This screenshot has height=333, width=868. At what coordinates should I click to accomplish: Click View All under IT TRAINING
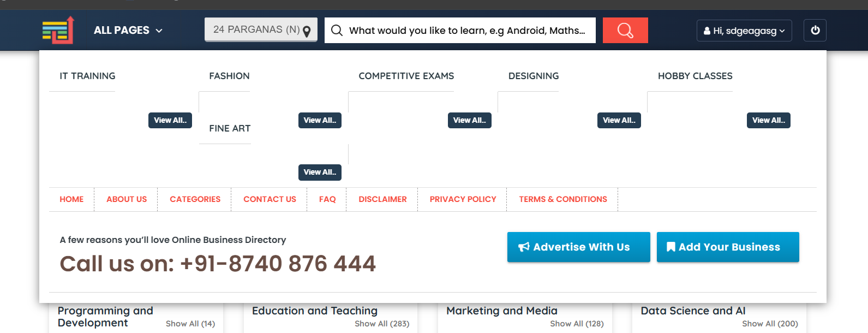pyautogui.click(x=170, y=120)
